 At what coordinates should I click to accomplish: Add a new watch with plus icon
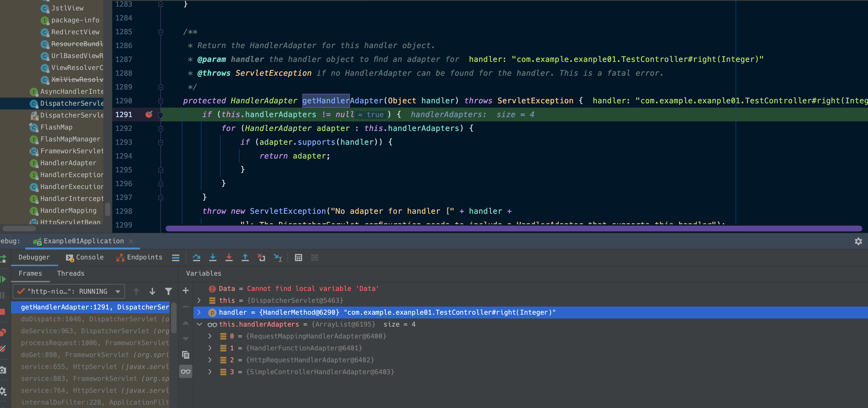point(186,291)
